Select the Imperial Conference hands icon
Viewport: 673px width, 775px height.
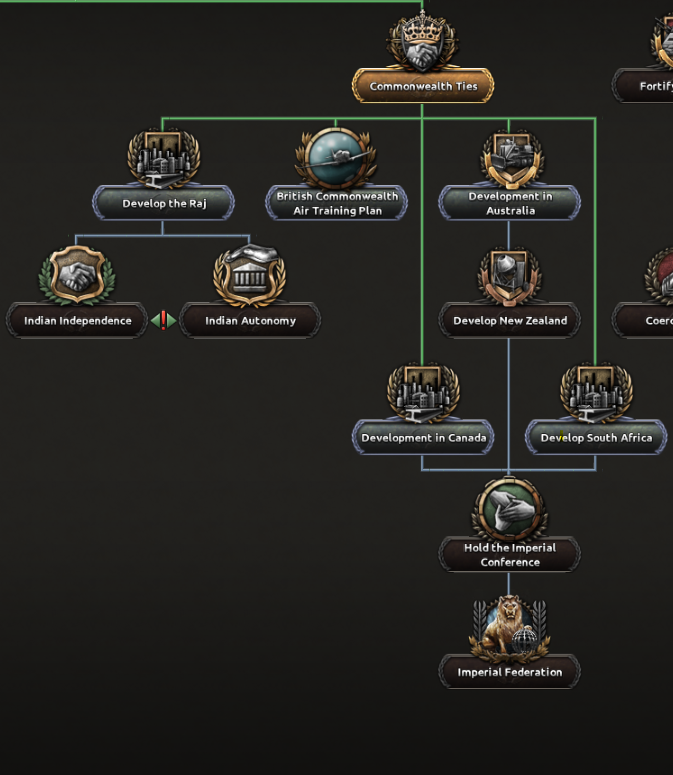pyautogui.click(x=509, y=509)
